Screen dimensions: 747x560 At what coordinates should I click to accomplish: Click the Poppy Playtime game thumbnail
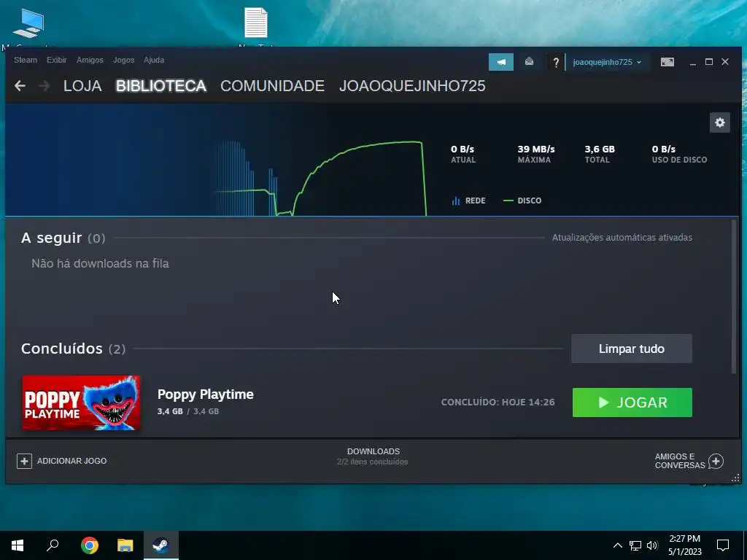tap(82, 402)
